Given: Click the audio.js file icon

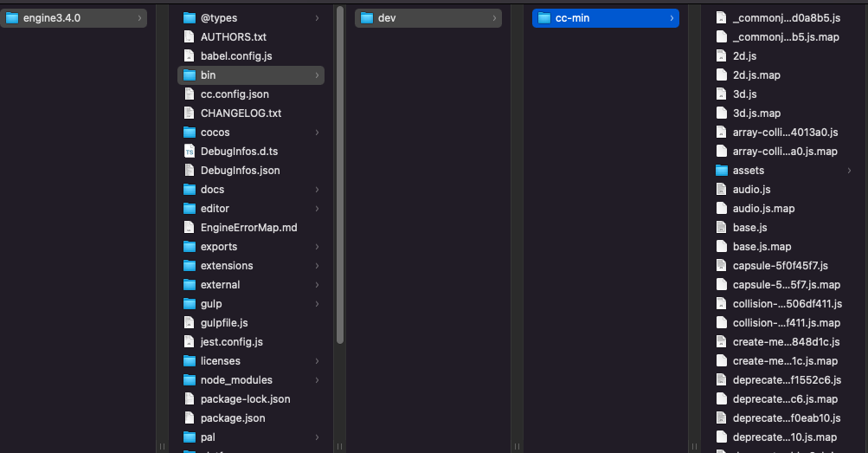Looking at the screenshot, I should 722,189.
